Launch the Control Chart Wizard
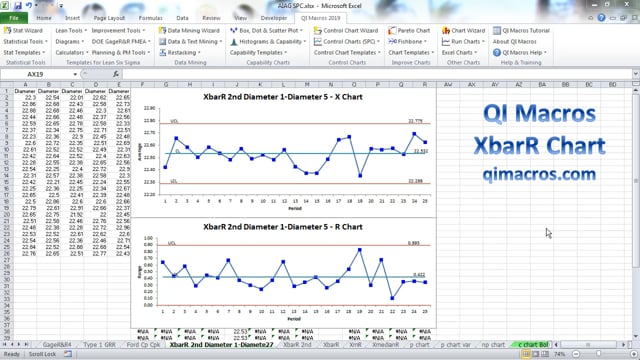Viewport: 640px width, 360px height. pyautogui.click(x=346, y=31)
